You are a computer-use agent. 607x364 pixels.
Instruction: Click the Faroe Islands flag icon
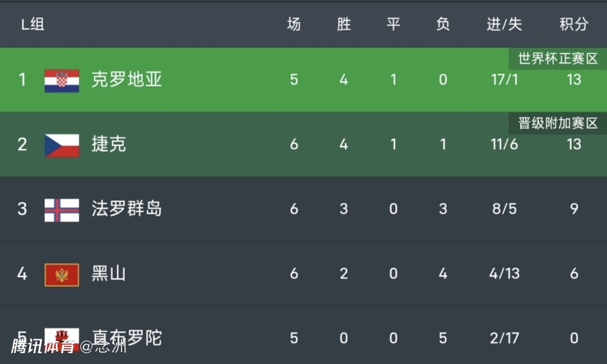click(x=62, y=210)
